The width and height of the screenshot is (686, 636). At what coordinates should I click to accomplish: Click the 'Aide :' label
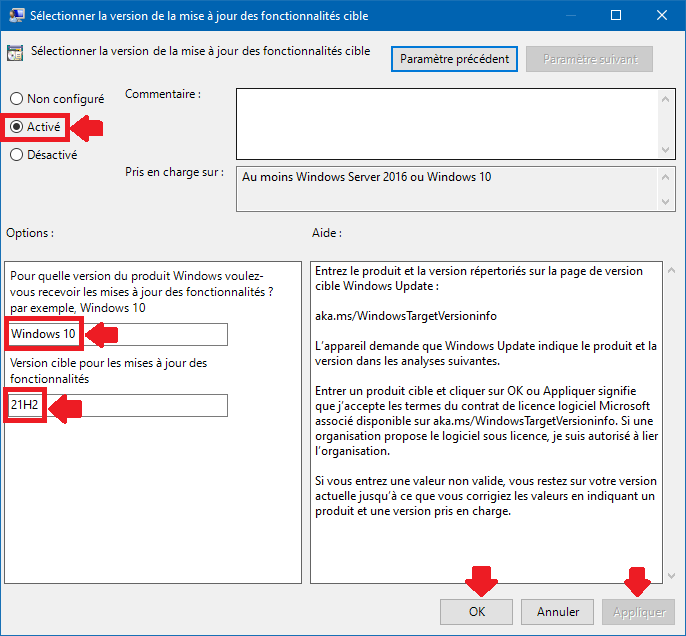(x=327, y=233)
